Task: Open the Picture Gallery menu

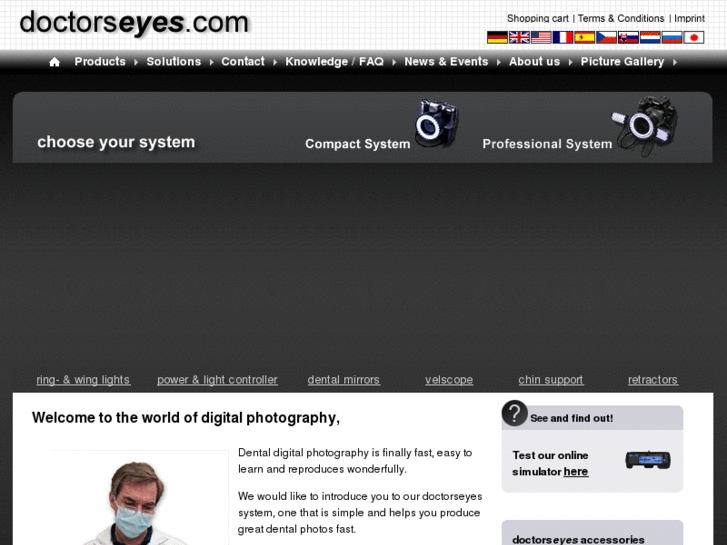Action: pyautogui.click(x=622, y=62)
